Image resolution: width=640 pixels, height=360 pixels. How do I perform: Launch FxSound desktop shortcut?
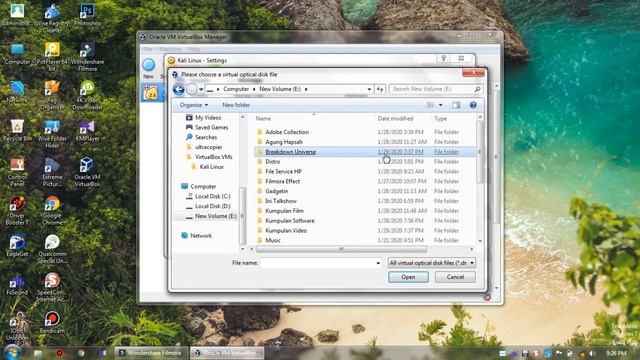point(17,284)
